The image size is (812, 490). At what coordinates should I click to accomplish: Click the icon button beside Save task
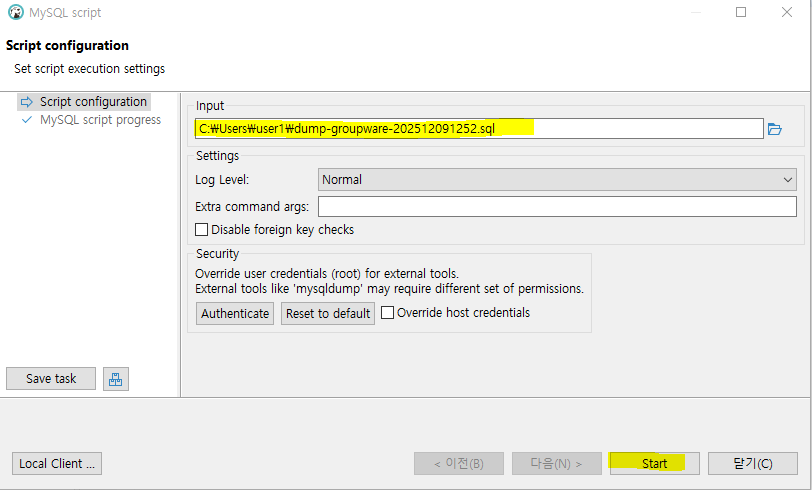tap(116, 379)
